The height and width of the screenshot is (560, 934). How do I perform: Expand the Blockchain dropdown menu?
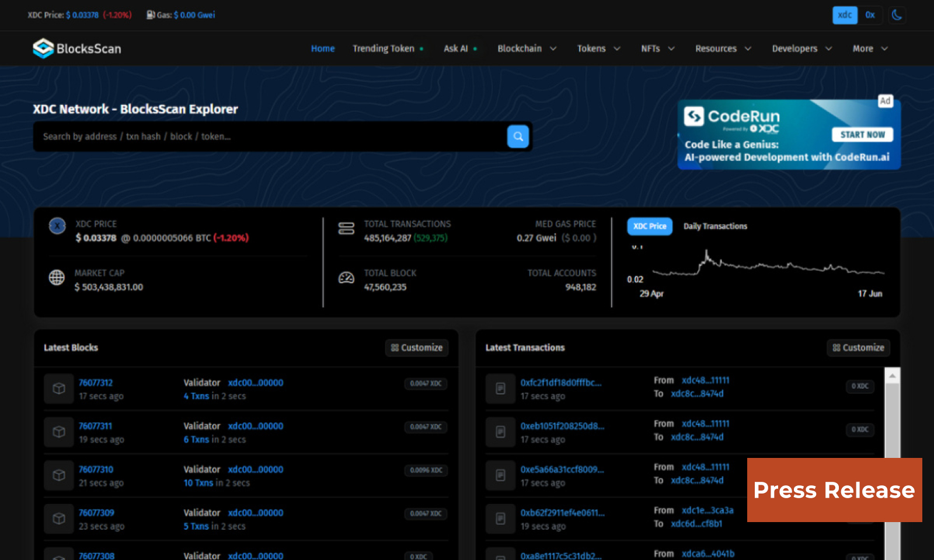tap(526, 48)
